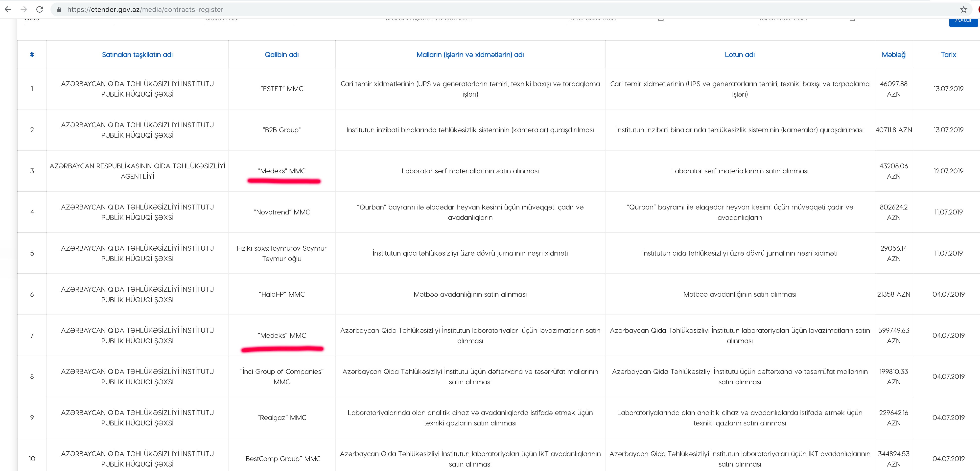Select the "Novotrend" MMC winner cell
This screenshot has width=980, height=471.
click(281, 212)
